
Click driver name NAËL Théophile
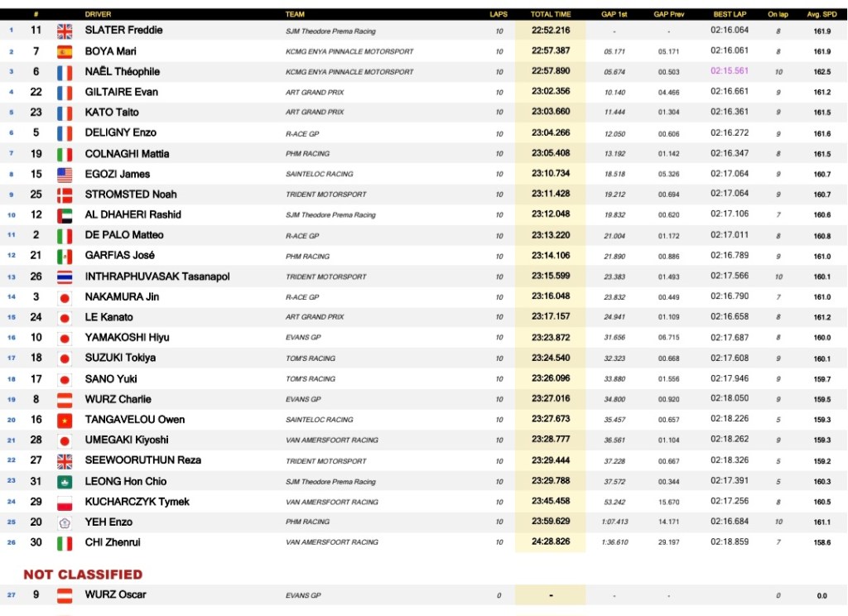[x=123, y=71]
